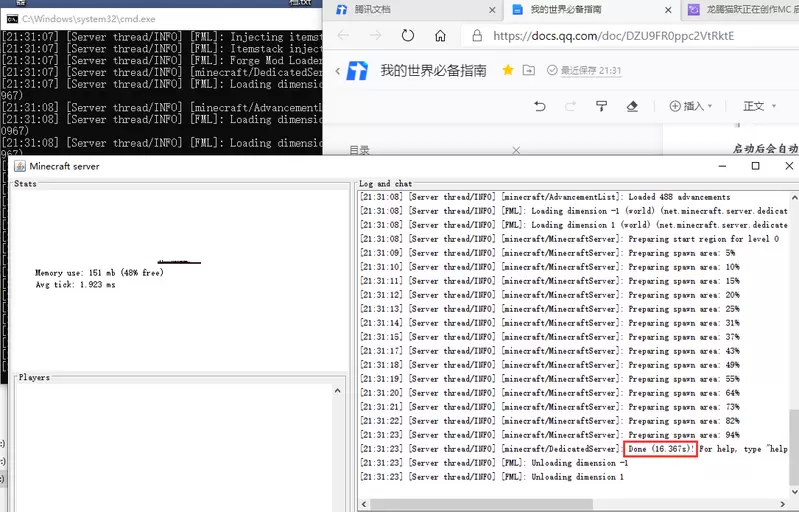Click the Loaded 488 advancements log line

(545, 197)
